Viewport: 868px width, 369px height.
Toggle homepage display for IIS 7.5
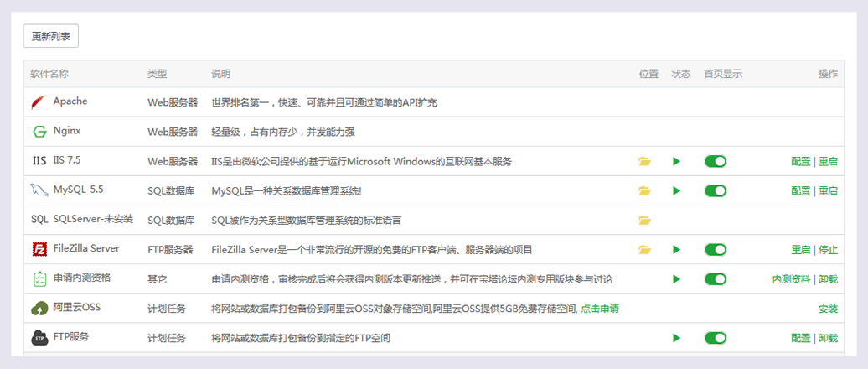point(716,161)
